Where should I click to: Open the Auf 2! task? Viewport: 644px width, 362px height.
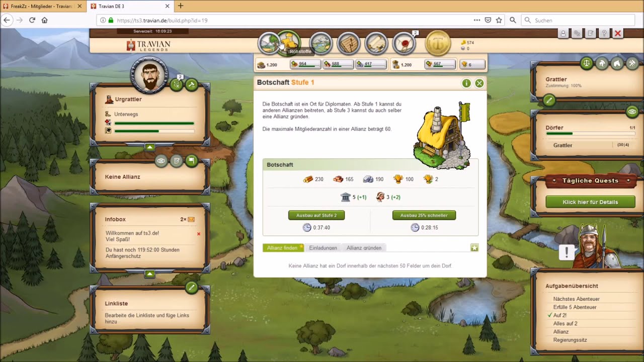(x=559, y=315)
